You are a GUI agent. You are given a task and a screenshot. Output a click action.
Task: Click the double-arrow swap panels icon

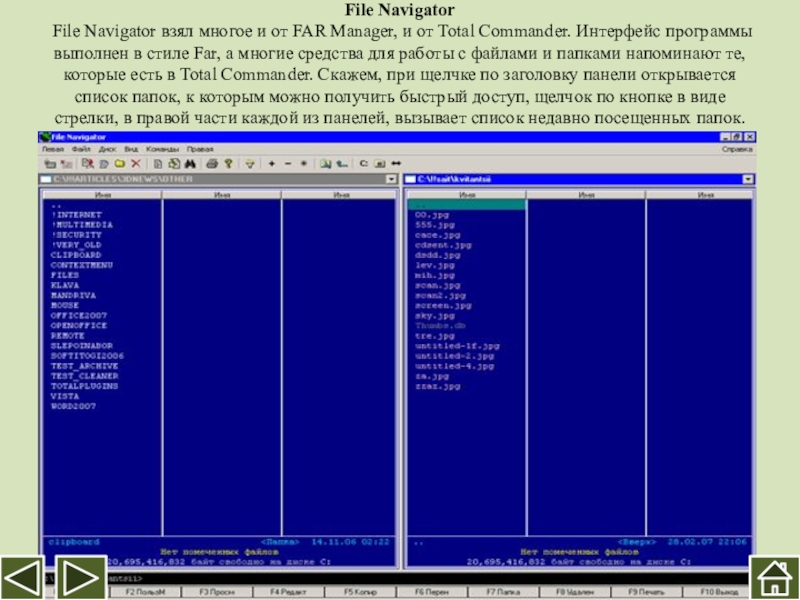396,164
